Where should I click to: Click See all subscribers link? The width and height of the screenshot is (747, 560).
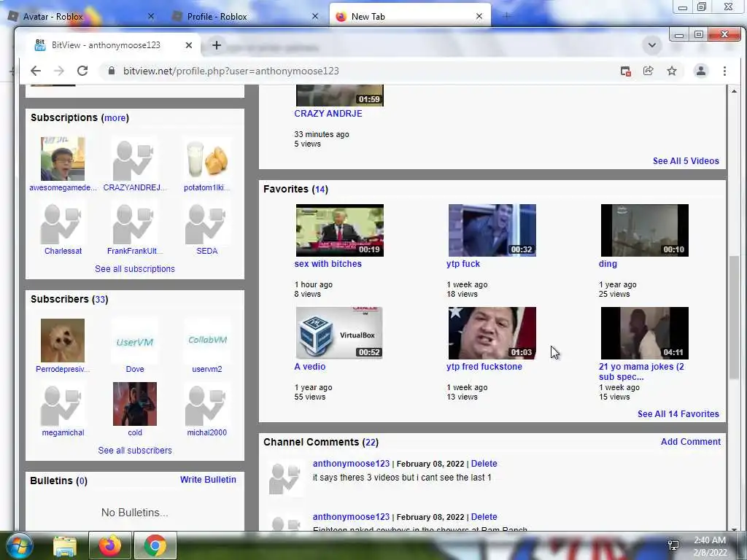click(135, 451)
